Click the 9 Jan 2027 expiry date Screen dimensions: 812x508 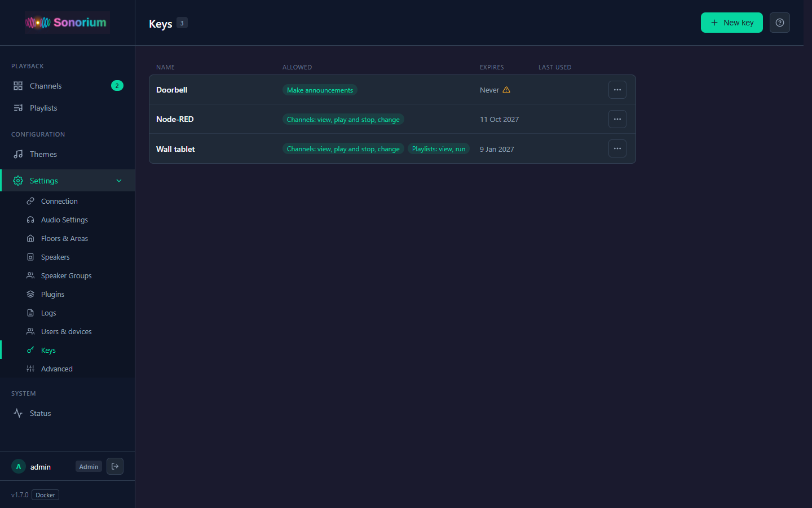click(497, 149)
